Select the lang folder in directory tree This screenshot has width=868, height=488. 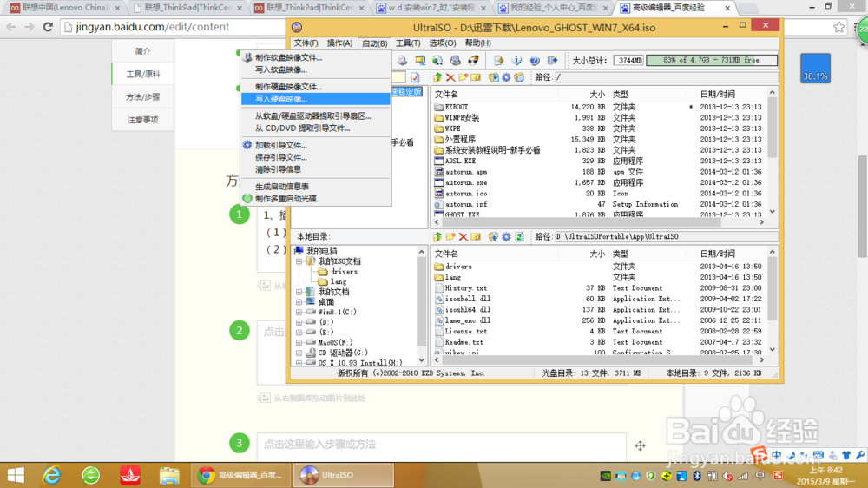(339, 282)
